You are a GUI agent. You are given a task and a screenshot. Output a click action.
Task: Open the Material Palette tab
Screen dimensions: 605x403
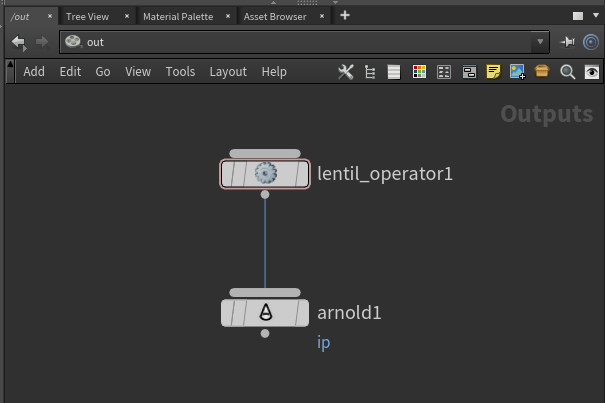pos(178,17)
